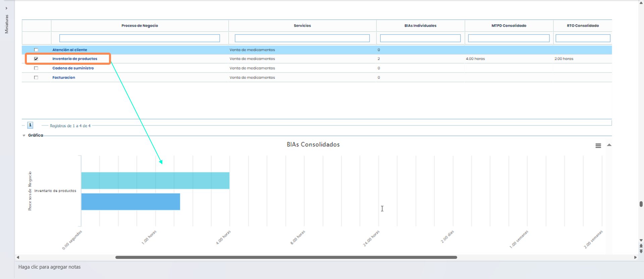Image resolution: width=644 pixels, height=279 pixels.
Task: Click the up arrow beside the chart menu
Action: (609, 145)
